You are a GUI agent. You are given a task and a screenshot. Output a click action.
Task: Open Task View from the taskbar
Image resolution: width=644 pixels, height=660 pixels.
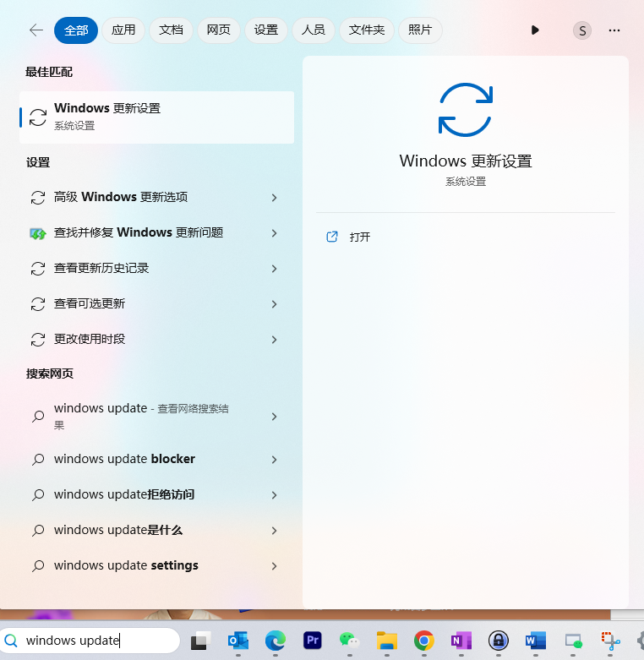tap(201, 641)
